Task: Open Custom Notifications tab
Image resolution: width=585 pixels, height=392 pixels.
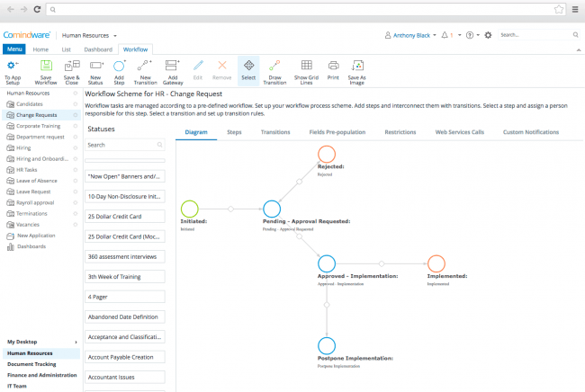Action: pos(531,132)
